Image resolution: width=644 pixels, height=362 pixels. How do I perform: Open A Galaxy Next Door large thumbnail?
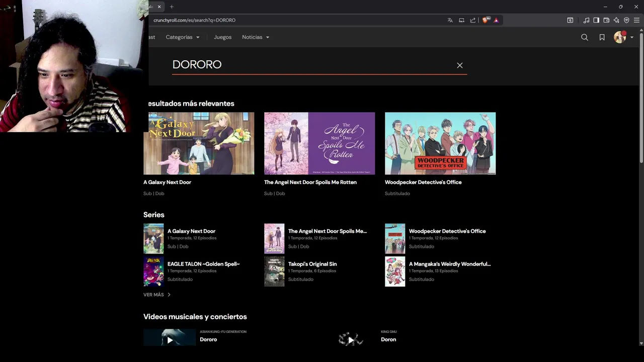coord(199,143)
